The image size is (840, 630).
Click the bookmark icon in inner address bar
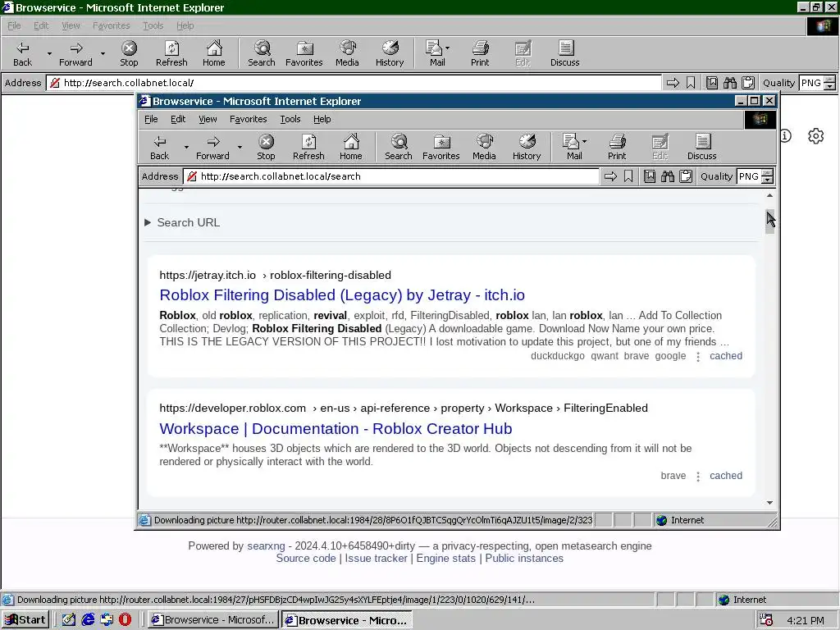pos(628,176)
